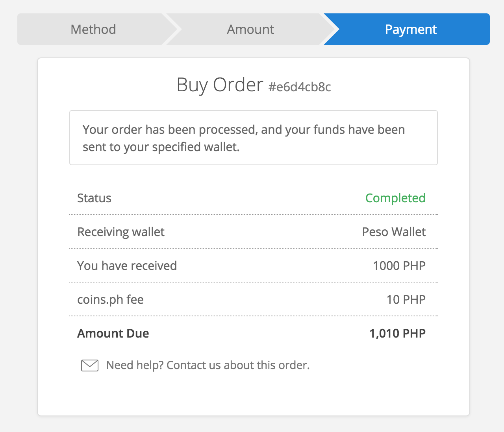
Task: Click the Buy Order heading
Action: (220, 85)
